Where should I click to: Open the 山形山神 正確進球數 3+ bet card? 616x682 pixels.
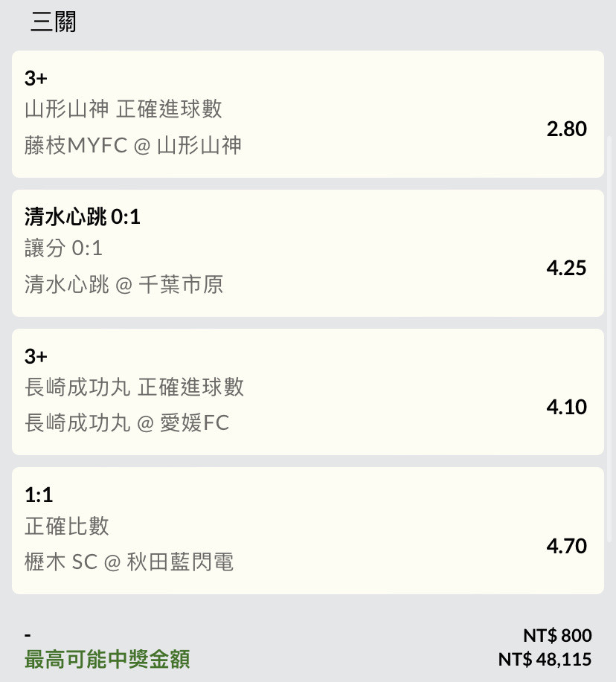(307, 114)
